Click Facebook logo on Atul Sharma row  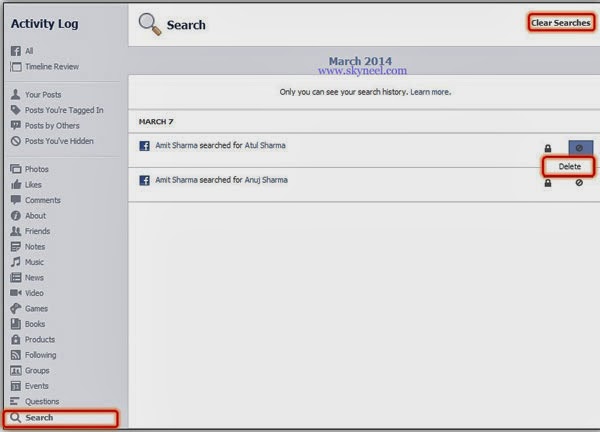click(x=144, y=146)
